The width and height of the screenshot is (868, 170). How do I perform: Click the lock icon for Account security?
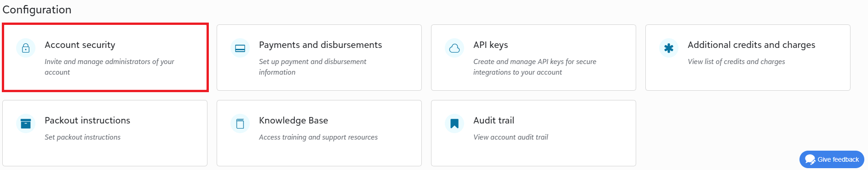click(x=26, y=48)
